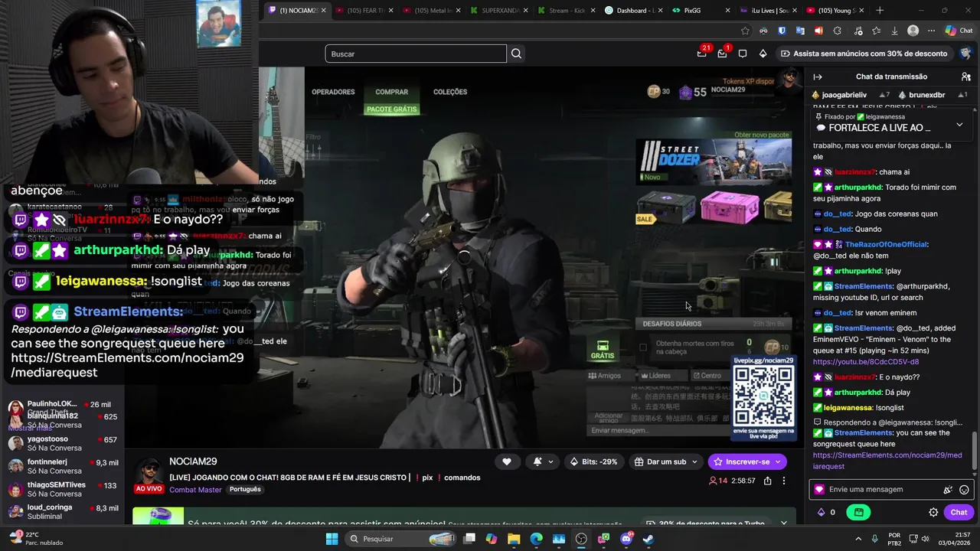Open Windows Start menu
Viewport: 980px width, 551px height.
pos(332,539)
